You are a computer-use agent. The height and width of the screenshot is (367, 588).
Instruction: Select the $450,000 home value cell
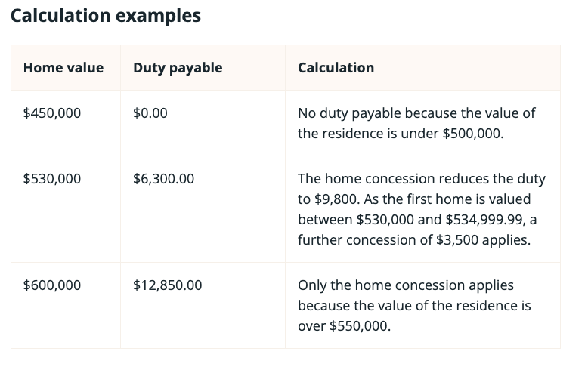(x=52, y=113)
